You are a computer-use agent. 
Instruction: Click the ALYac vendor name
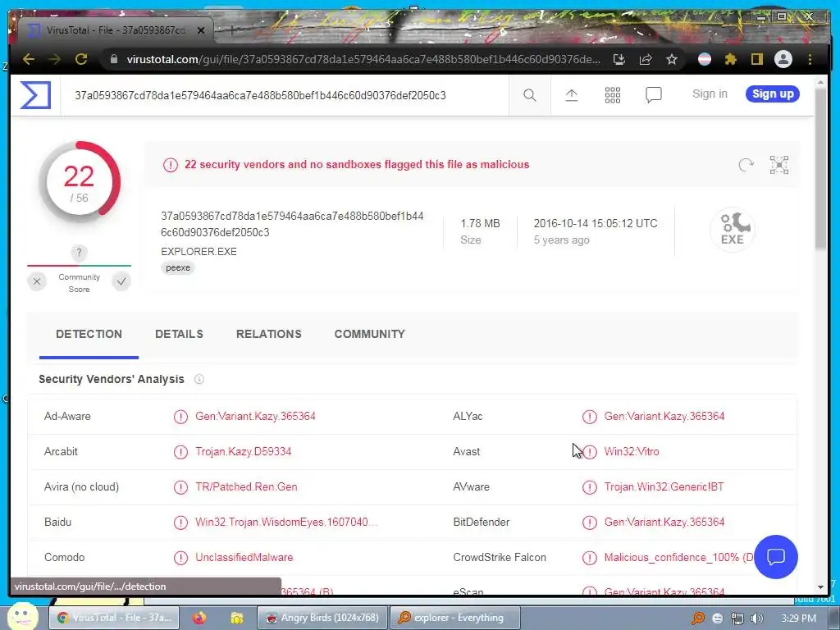[x=468, y=416]
